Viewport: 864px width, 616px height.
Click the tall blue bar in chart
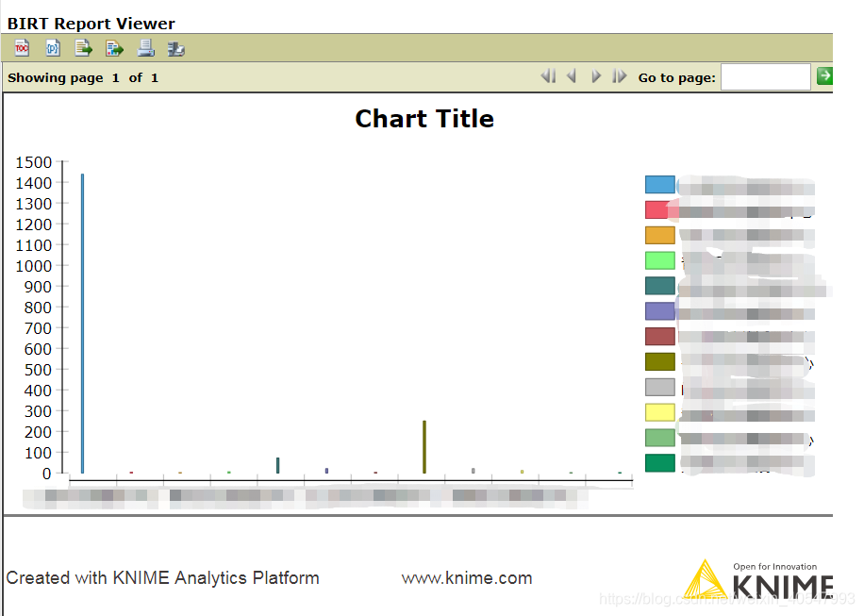[x=83, y=324]
